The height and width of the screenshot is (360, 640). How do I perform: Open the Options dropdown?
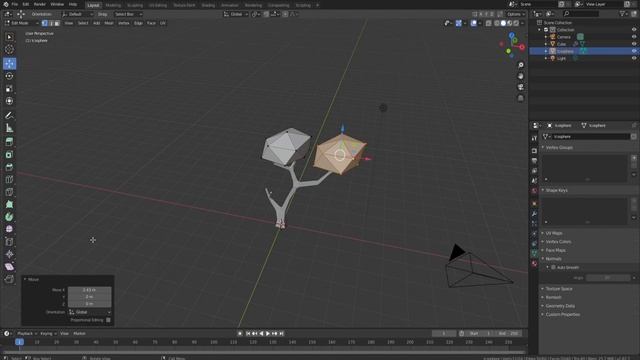click(516, 14)
